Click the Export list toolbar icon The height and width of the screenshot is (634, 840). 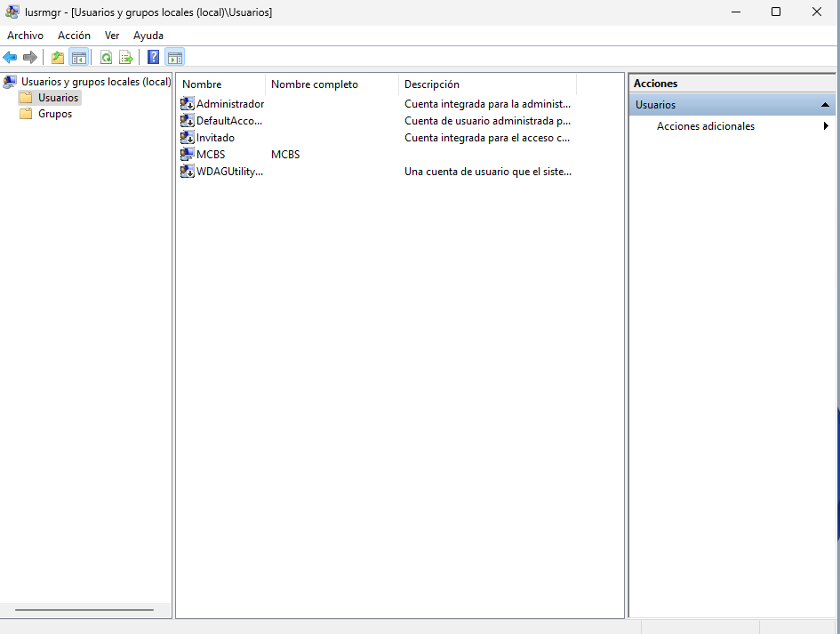pyautogui.click(x=126, y=58)
